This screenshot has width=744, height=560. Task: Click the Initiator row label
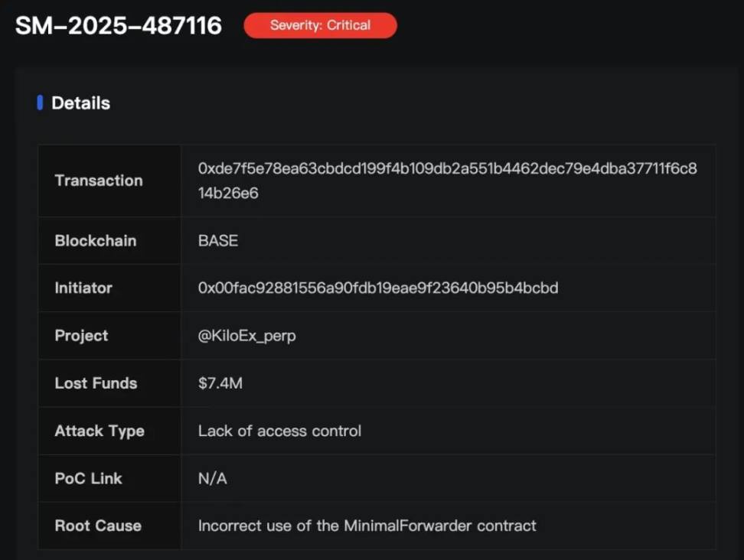coord(83,288)
